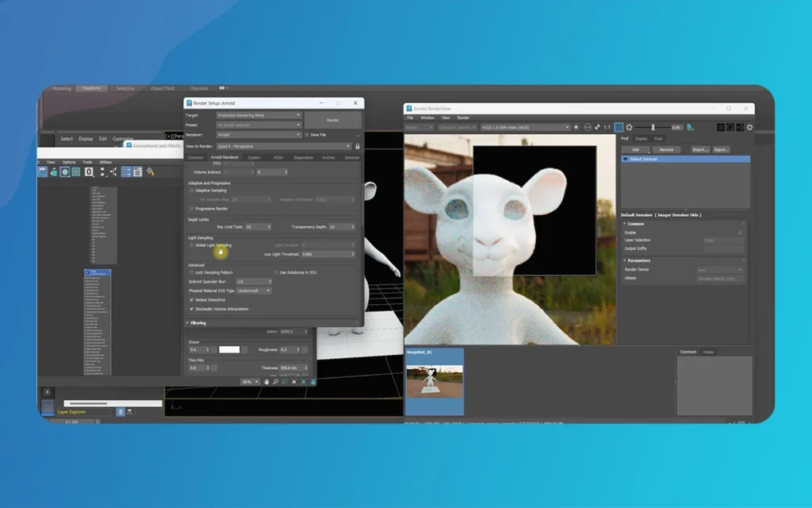Uncheck Nested Dielectrics option

[191, 300]
